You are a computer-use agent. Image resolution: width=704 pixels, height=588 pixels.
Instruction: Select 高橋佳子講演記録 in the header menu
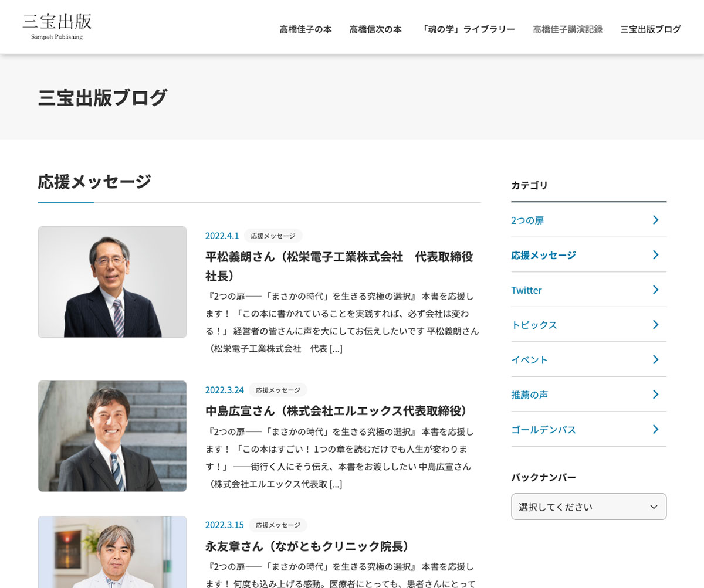pyautogui.click(x=567, y=29)
